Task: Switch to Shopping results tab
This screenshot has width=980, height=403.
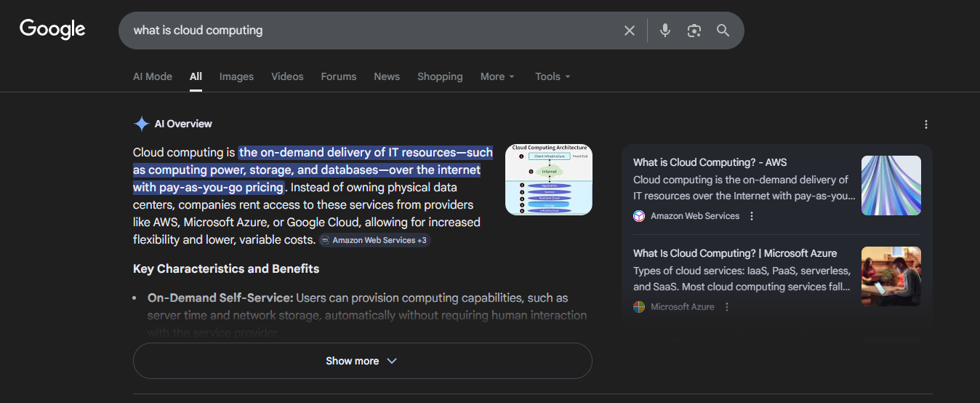Action: coord(440,76)
